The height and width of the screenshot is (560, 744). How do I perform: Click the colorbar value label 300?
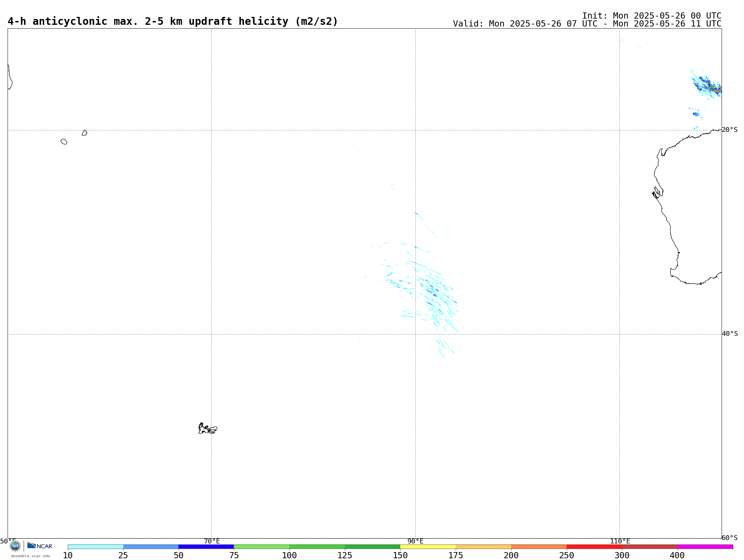622,555
